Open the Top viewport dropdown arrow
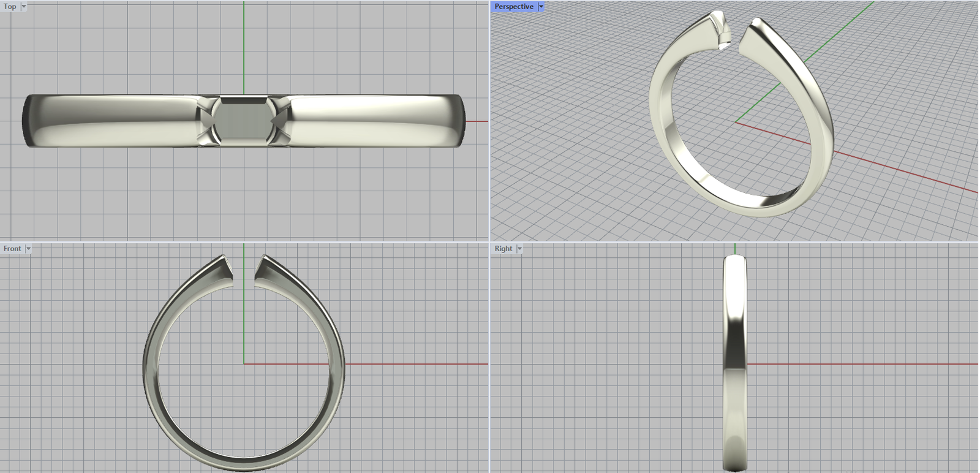The height and width of the screenshot is (473, 980). tap(24, 7)
